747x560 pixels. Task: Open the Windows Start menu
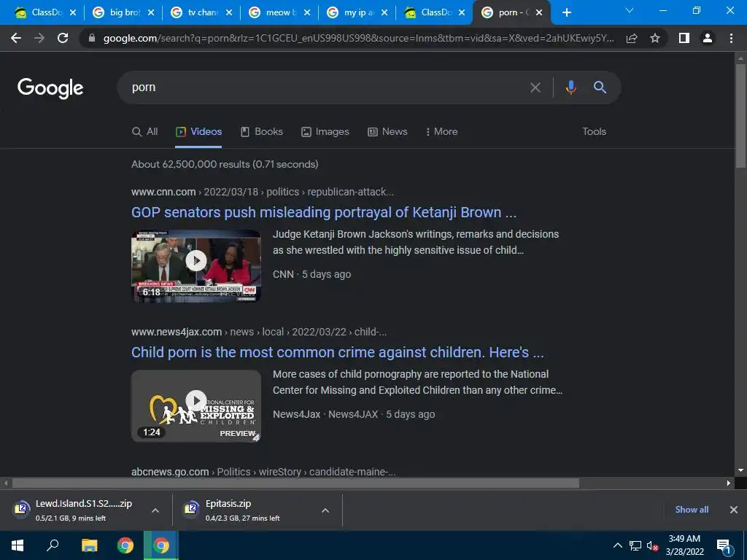click(18, 545)
